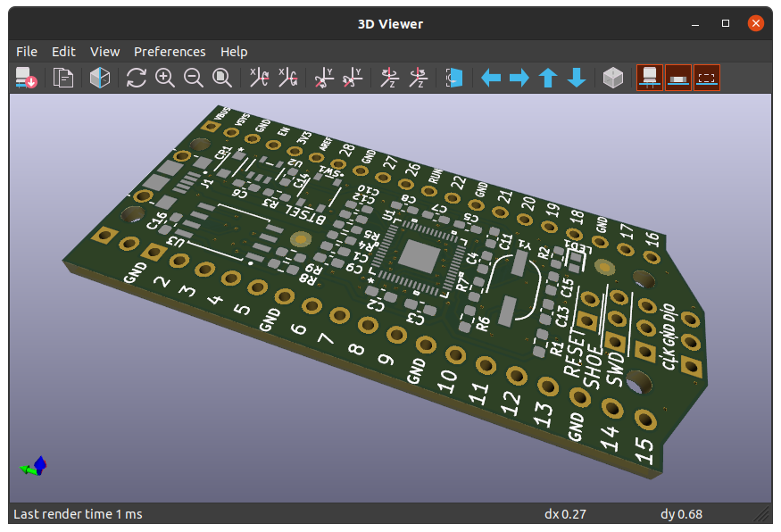Redraw the 3D view
This screenshot has width=781, height=532.
[x=136, y=78]
